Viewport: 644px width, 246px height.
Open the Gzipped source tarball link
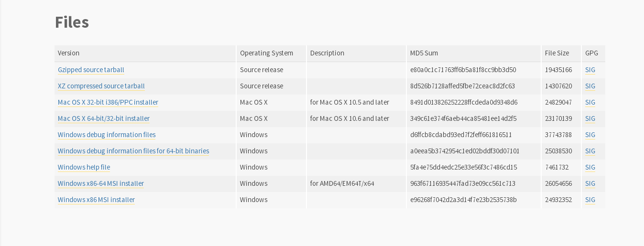coord(91,70)
